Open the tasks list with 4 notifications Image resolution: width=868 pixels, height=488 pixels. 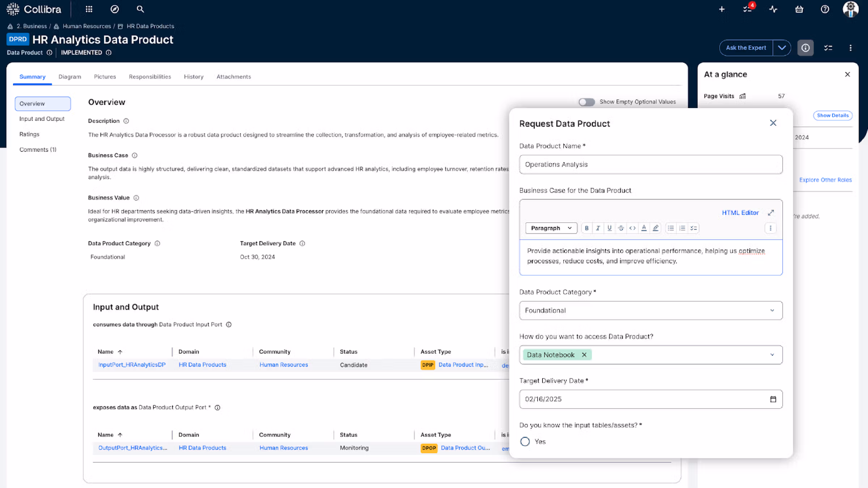pyautogui.click(x=748, y=9)
